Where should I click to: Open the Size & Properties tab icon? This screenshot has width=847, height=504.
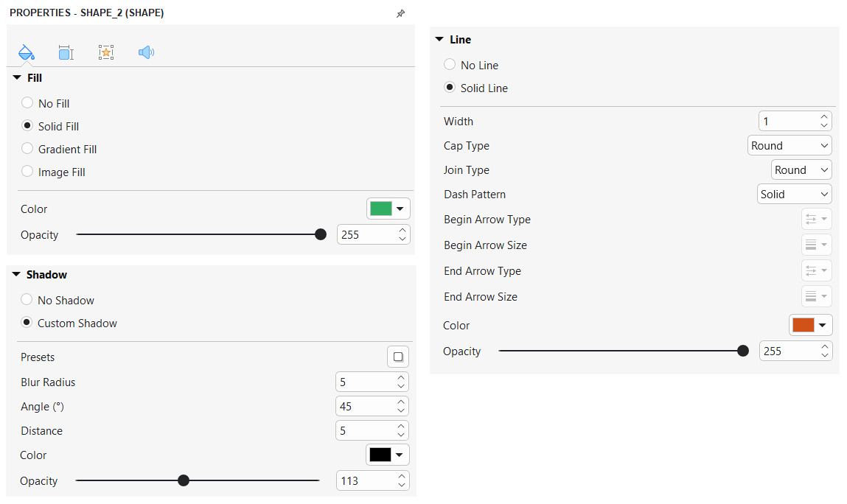(66, 52)
